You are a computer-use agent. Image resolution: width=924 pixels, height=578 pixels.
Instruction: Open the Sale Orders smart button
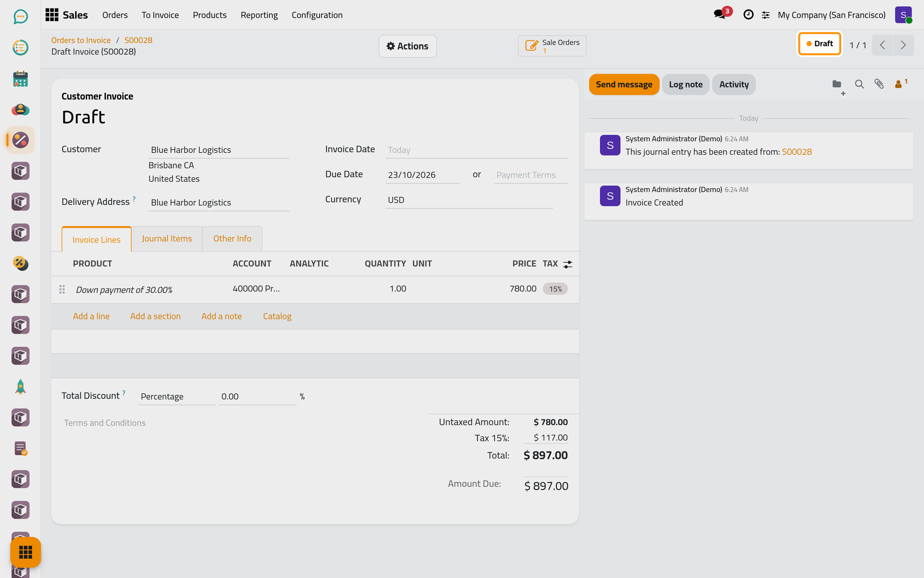pos(552,46)
